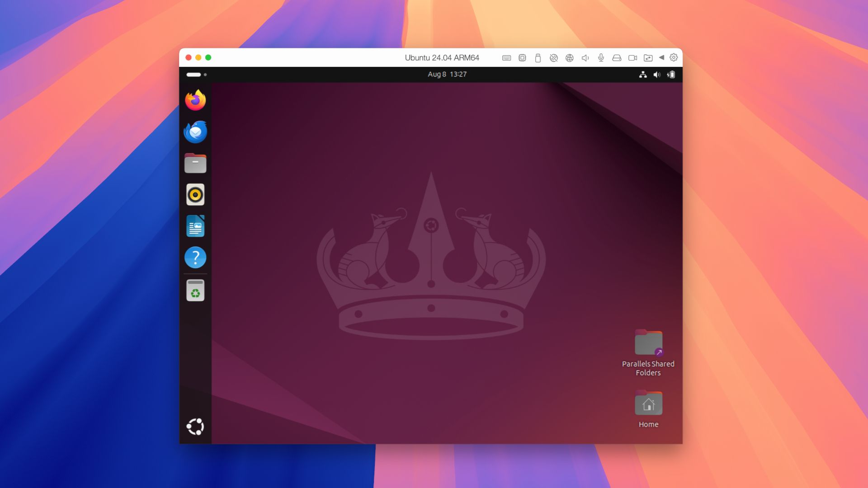Click the keyboard icon in Parallels toolbar

tap(506, 58)
